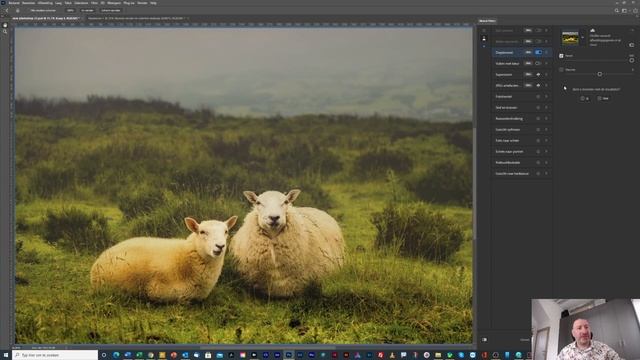This screenshot has height=360, width=640.
Task: Click the circle icon beside Potloodillustratie
Action: pyautogui.click(x=538, y=162)
